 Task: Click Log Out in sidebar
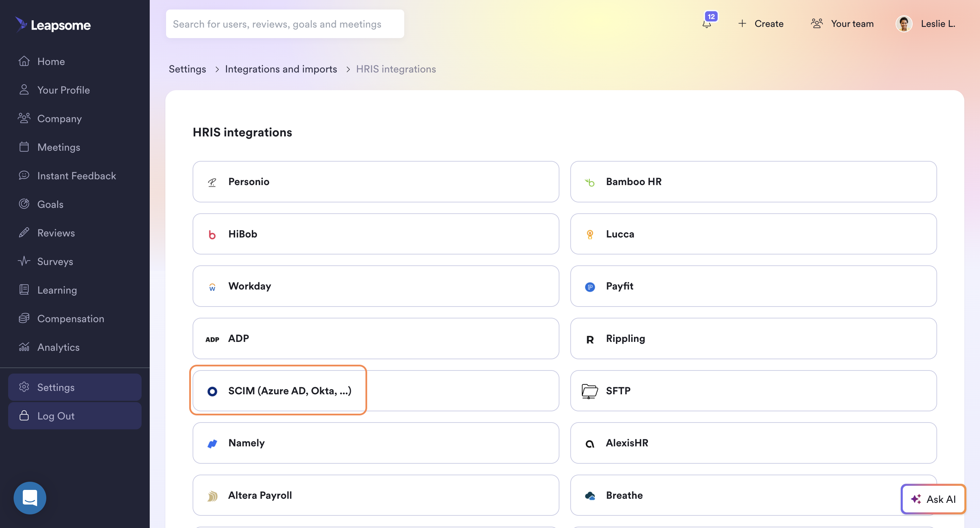(x=75, y=416)
